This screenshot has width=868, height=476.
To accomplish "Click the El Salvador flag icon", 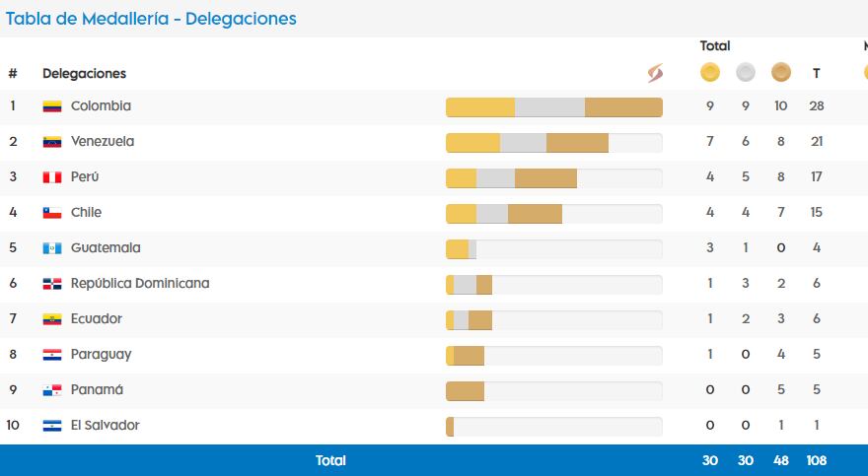I will tap(52, 426).
